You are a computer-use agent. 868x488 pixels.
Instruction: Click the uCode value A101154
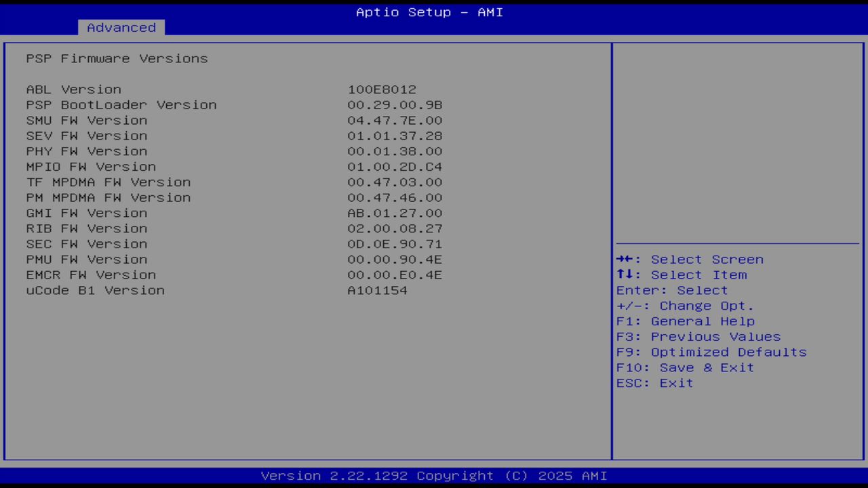pos(378,290)
